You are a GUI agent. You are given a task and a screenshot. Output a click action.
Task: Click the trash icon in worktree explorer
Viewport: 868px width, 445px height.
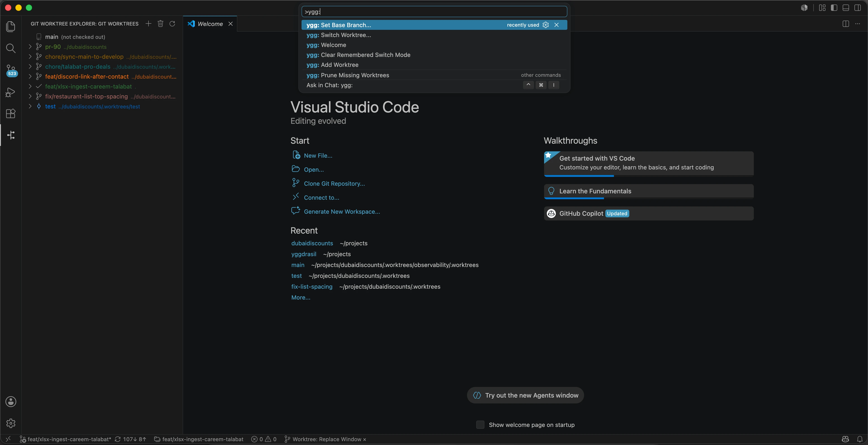click(160, 23)
